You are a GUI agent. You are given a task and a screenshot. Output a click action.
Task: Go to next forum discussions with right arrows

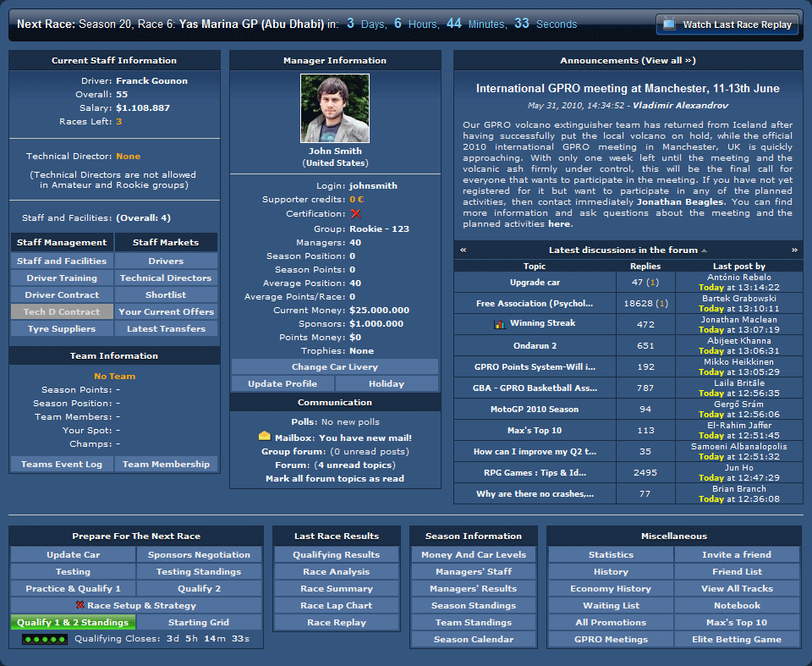[794, 250]
